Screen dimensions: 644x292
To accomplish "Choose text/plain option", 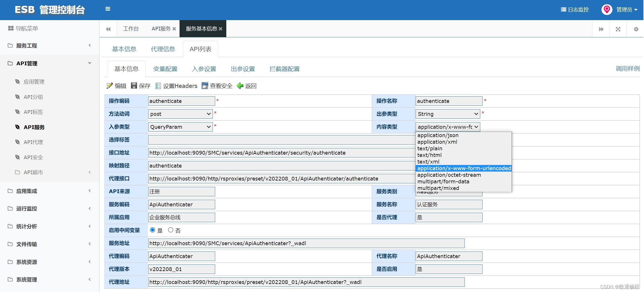I will (464, 149).
